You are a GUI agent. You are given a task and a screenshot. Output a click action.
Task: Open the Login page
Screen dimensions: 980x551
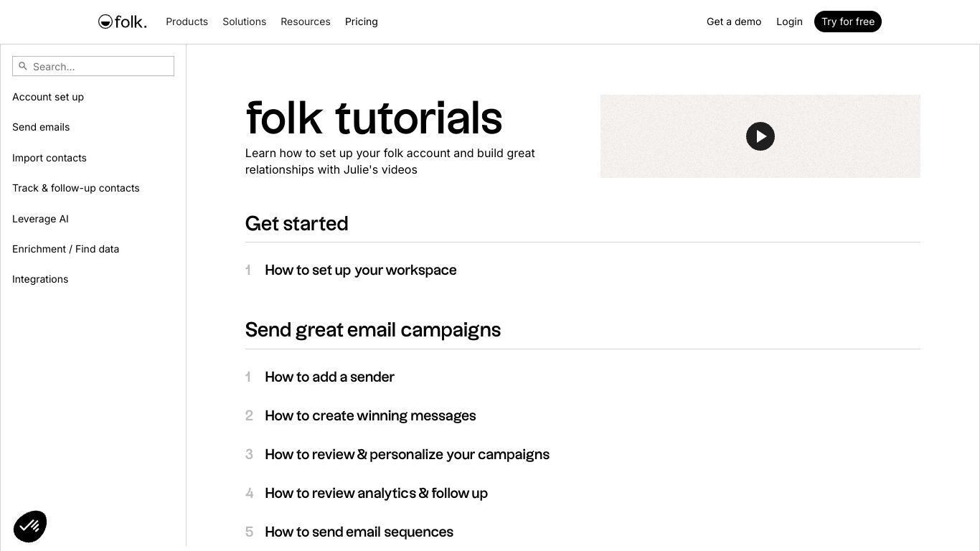point(789,22)
